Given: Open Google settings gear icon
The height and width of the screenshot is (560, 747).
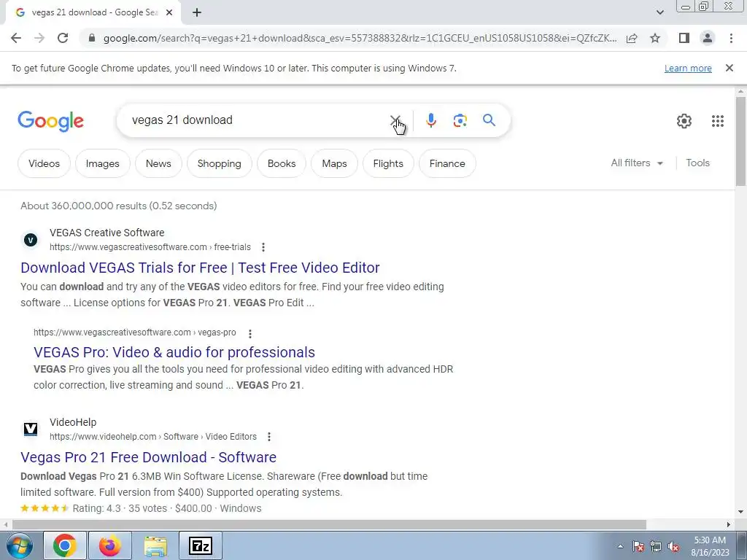Looking at the screenshot, I should 684,121.
